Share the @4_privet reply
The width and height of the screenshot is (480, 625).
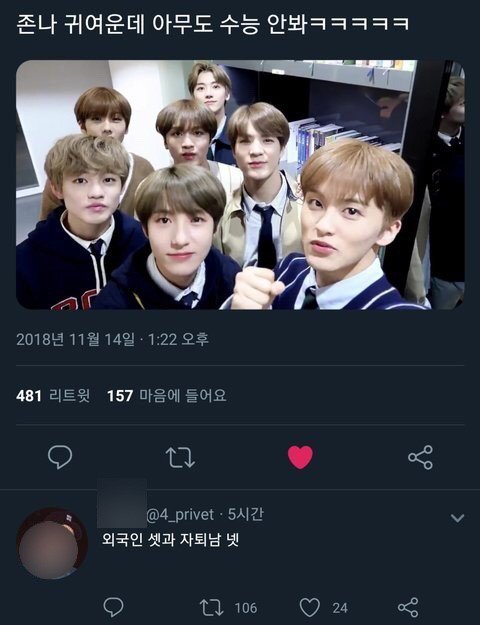408,607
